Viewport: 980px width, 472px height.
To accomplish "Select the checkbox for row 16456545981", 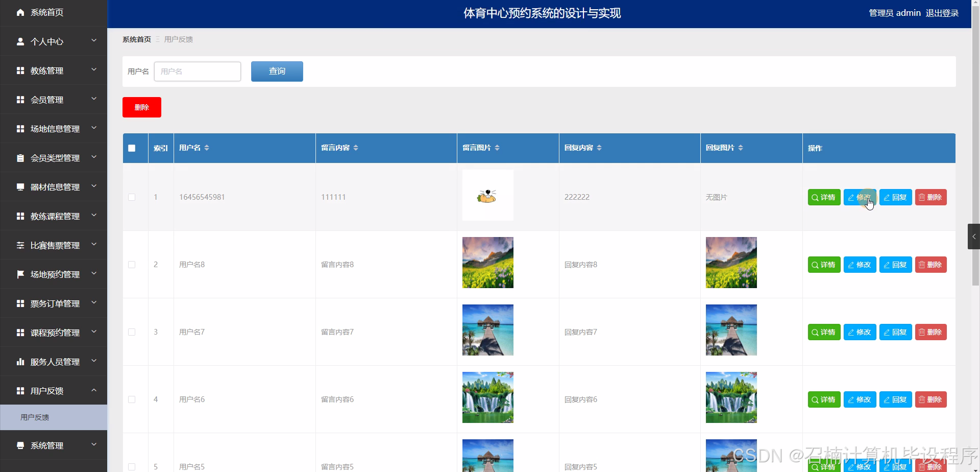I will (x=132, y=197).
